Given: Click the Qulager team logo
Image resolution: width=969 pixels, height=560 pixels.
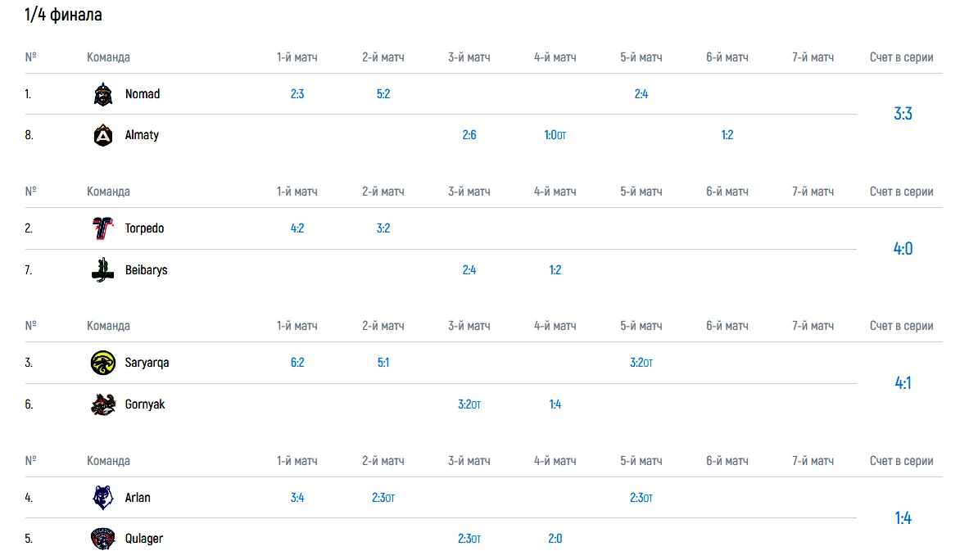Looking at the screenshot, I should click(x=102, y=539).
